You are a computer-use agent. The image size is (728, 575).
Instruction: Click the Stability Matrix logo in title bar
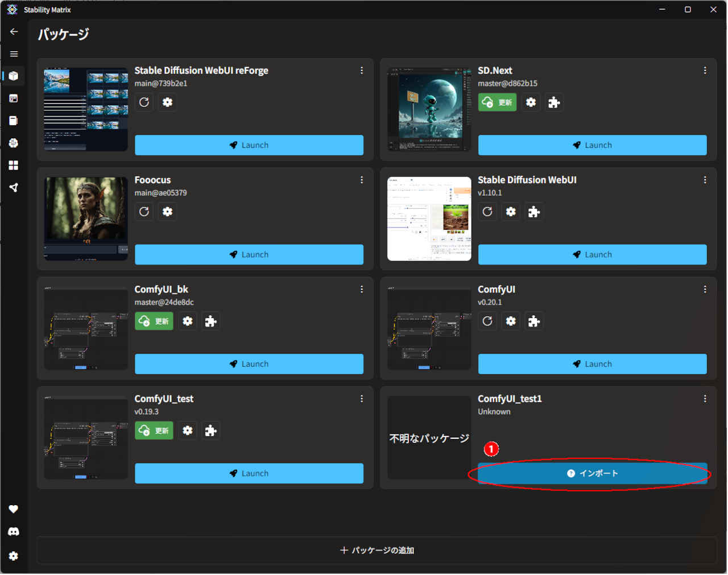12,10
